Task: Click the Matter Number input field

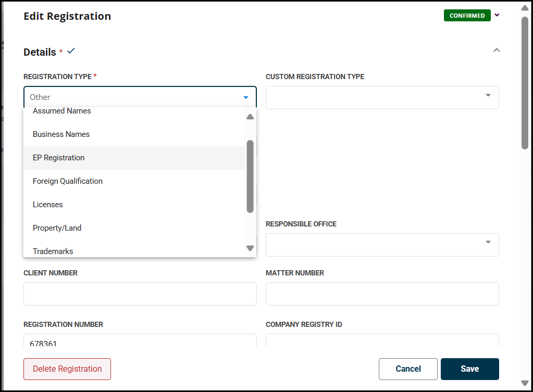Action: click(382, 294)
